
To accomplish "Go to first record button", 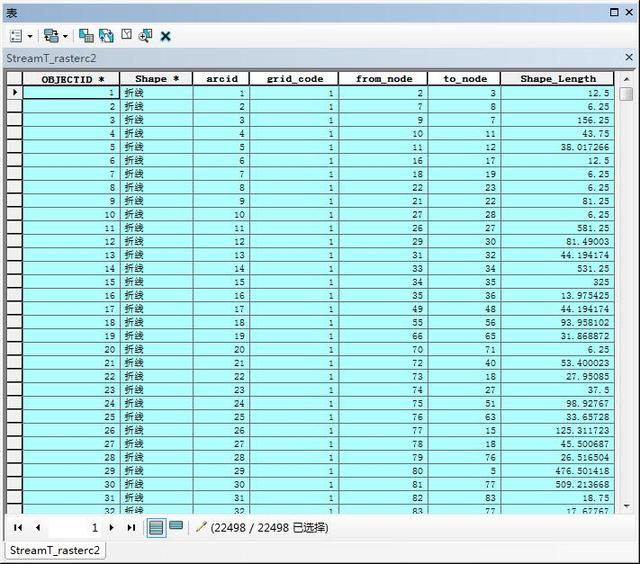I will (x=18, y=527).
